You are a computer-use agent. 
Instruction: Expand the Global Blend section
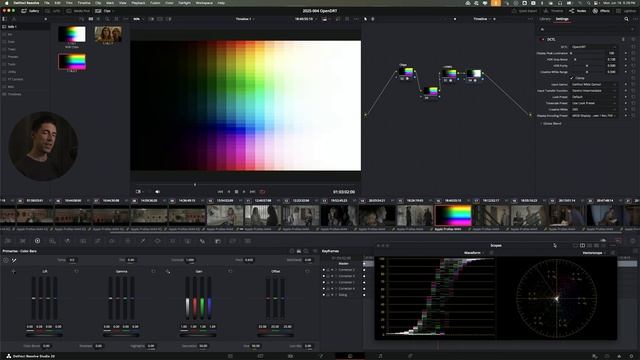(x=551, y=124)
